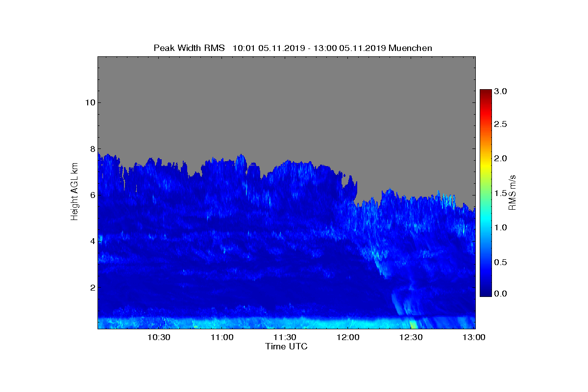Select the 10:30 time axis label
The image size is (588, 392).
159,337
